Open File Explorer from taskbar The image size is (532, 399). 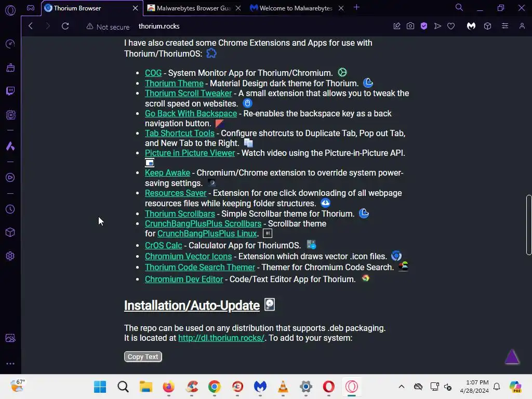146,387
